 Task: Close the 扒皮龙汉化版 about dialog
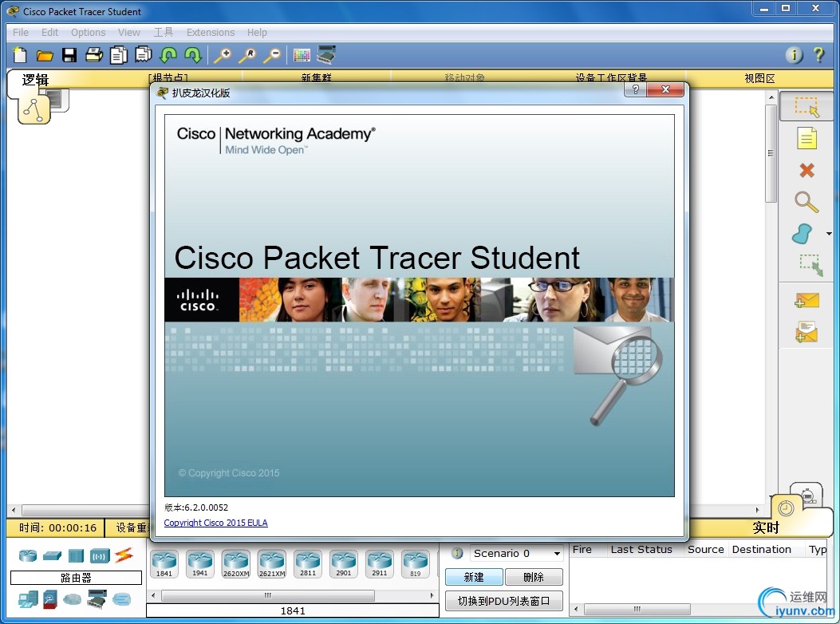(x=665, y=89)
